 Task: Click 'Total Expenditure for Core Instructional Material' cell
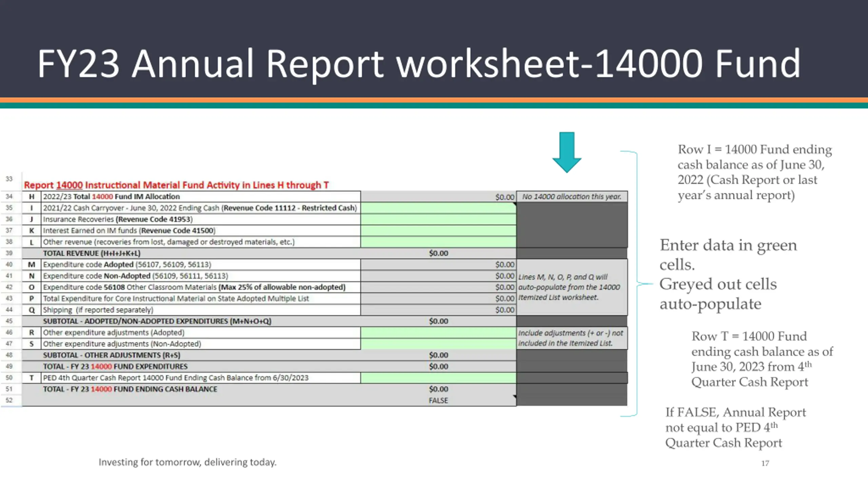201,299
